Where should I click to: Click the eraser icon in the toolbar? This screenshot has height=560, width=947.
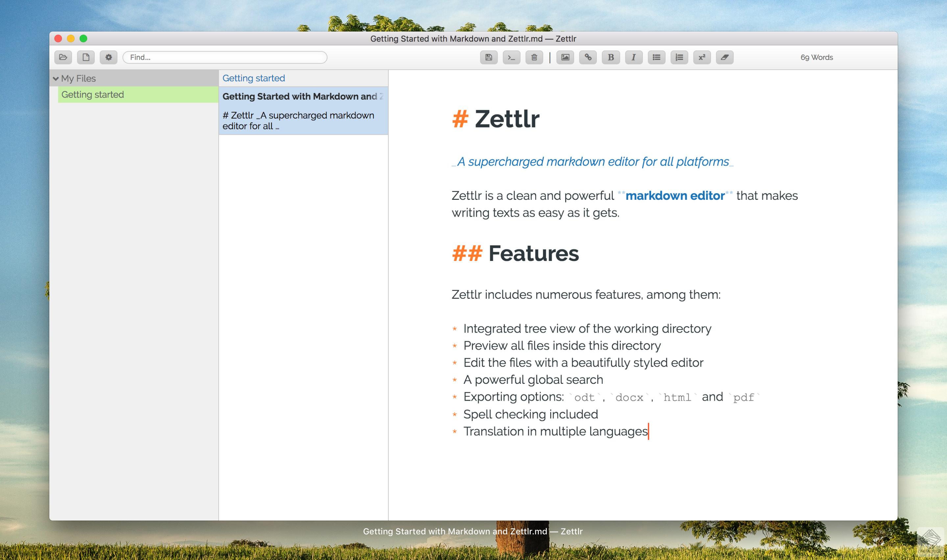click(x=725, y=58)
